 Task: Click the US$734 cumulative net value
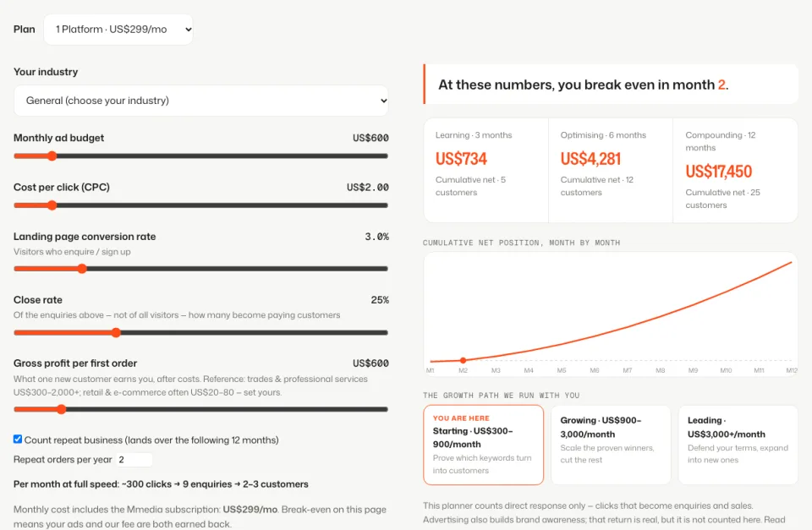click(x=461, y=159)
